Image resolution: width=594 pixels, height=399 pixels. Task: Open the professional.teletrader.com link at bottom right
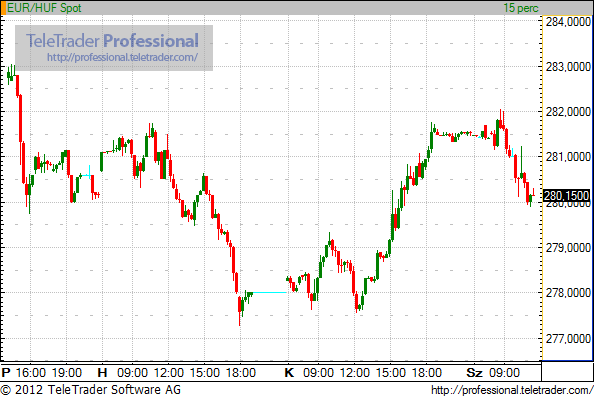point(512,390)
